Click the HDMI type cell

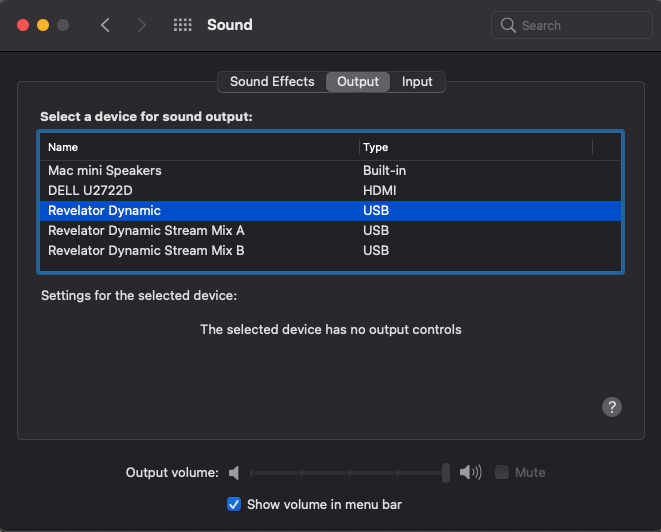click(379, 191)
